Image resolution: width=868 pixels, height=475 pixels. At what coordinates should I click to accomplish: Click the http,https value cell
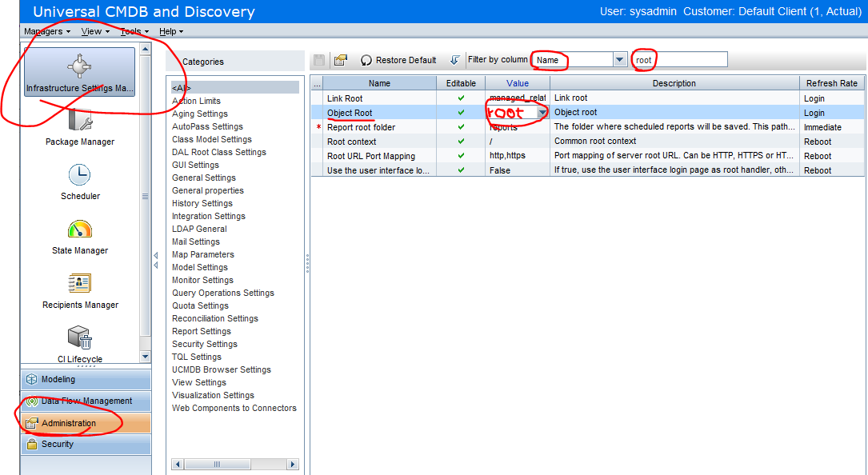517,156
